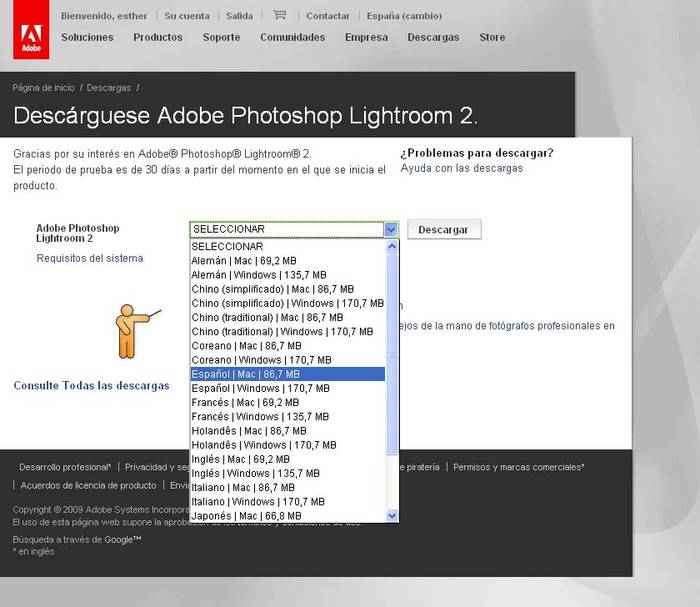The height and width of the screenshot is (607, 700).
Task: Open Ayuda con las descargas link
Action: (462, 168)
